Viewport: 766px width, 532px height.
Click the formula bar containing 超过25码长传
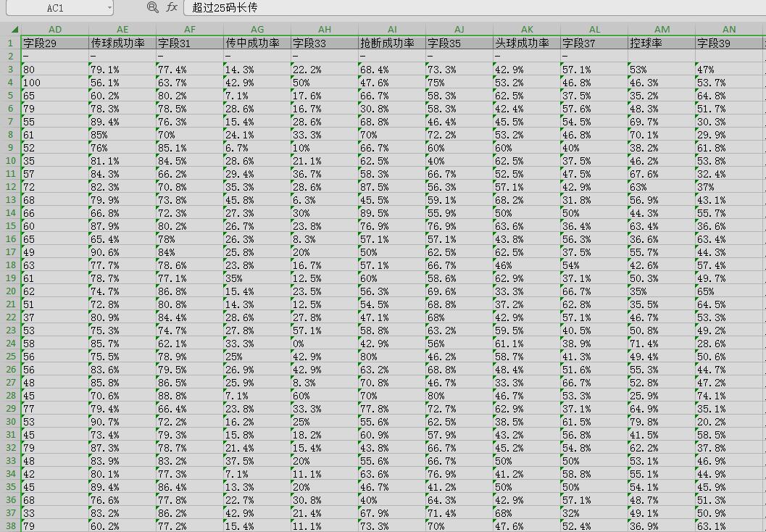pyautogui.click(x=471, y=7)
